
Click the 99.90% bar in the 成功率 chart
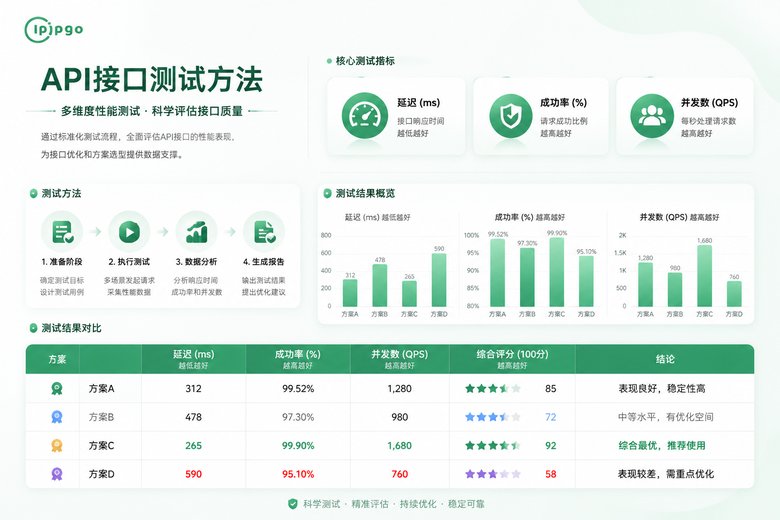[557, 272]
